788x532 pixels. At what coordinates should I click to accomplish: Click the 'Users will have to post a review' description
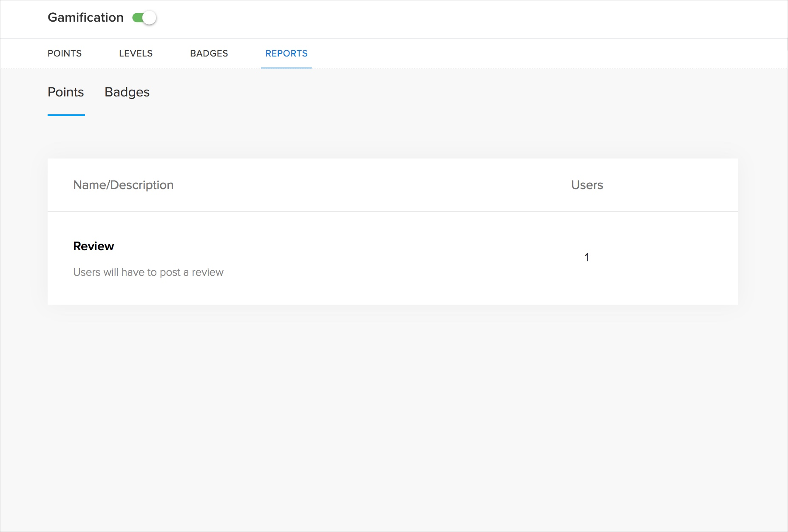click(148, 272)
